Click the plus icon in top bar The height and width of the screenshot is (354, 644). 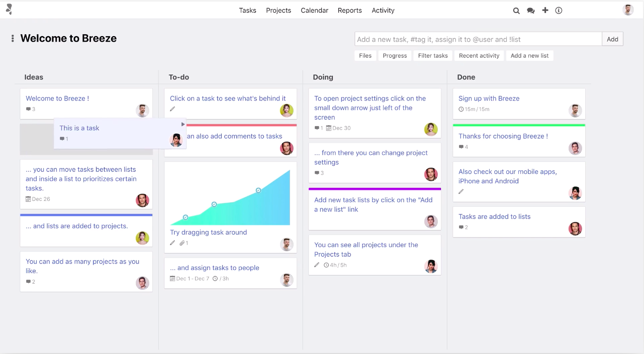click(545, 10)
